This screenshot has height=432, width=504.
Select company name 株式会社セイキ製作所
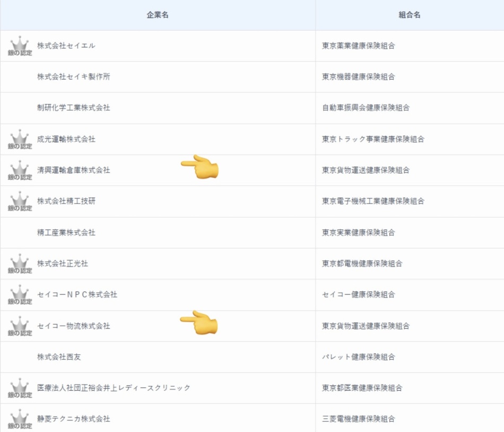(74, 76)
